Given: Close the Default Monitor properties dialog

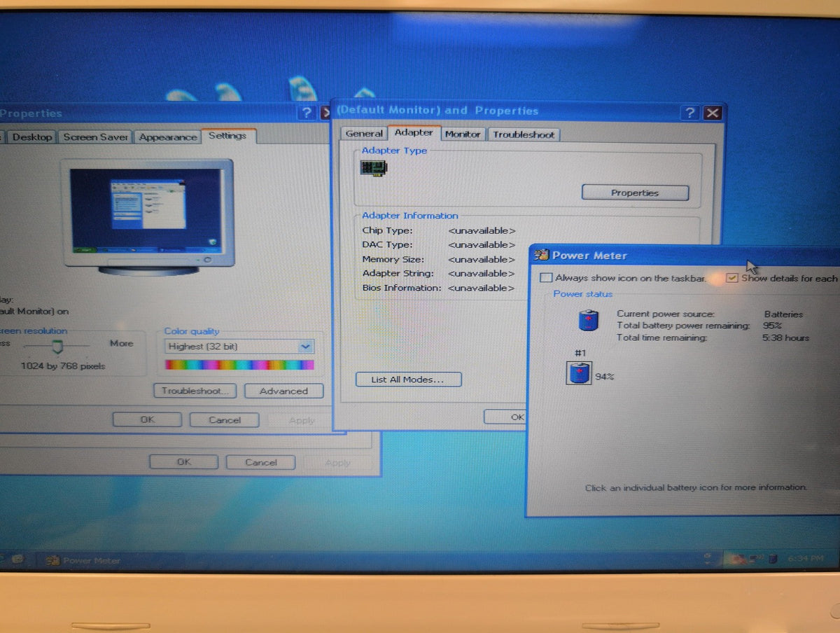Looking at the screenshot, I should tap(712, 113).
